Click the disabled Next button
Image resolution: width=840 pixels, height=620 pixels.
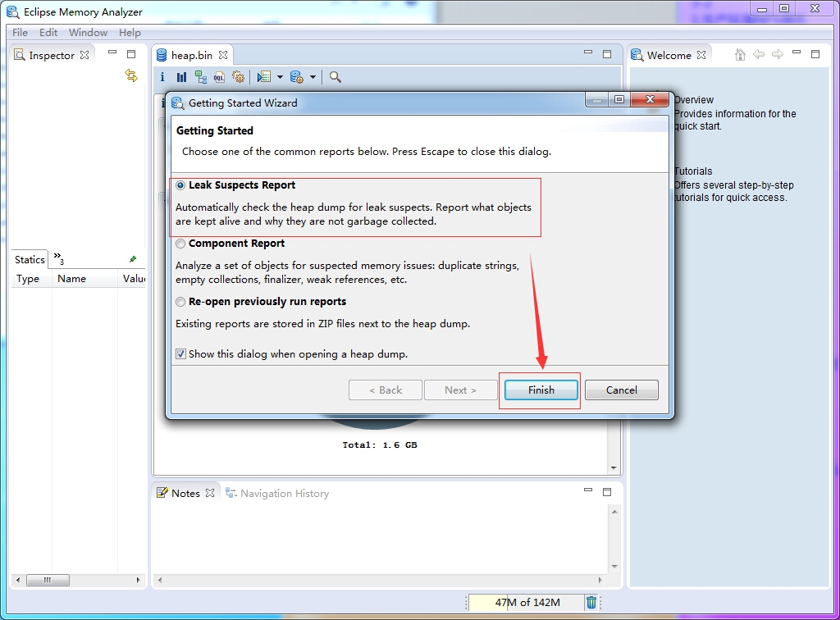(x=461, y=390)
